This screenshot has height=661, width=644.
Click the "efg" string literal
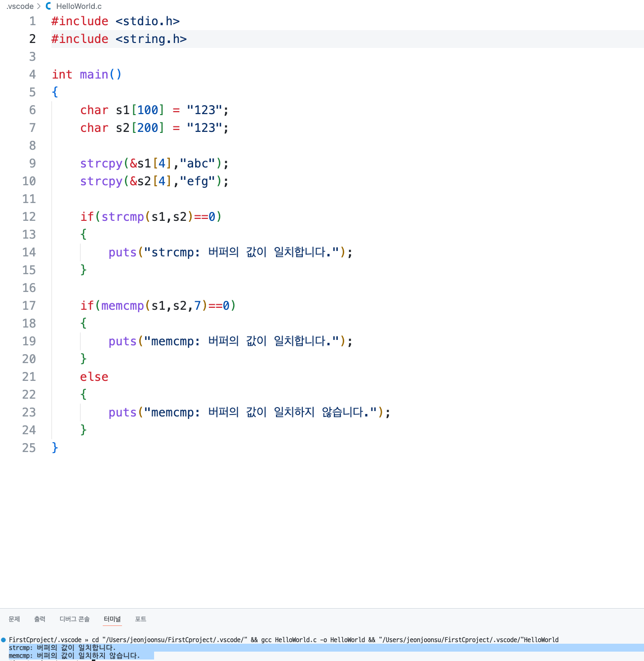tap(198, 181)
